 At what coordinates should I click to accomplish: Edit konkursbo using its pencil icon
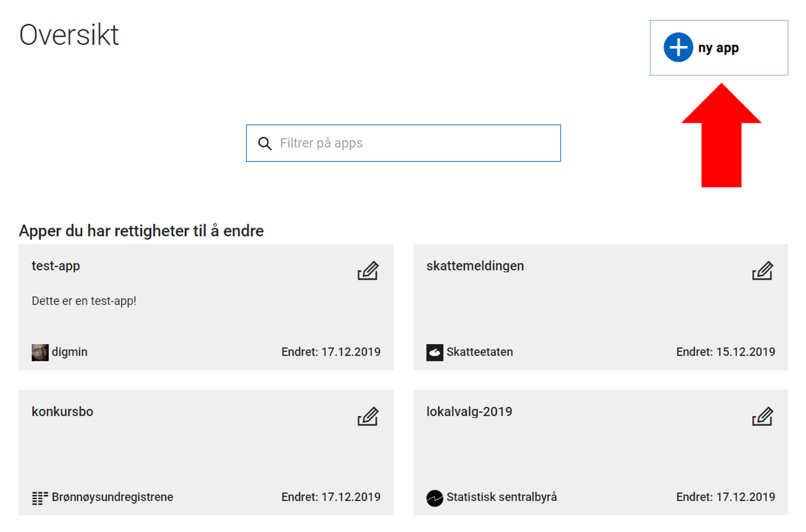tap(368, 416)
